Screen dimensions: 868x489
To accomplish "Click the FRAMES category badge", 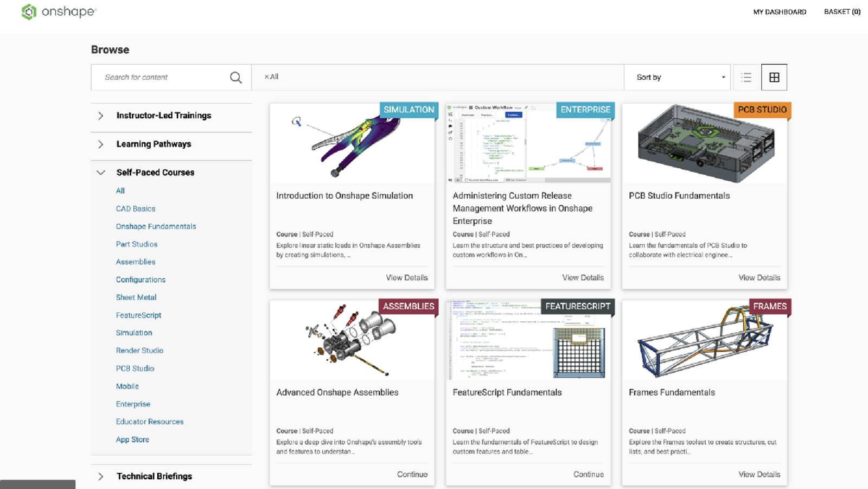I will (x=769, y=307).
